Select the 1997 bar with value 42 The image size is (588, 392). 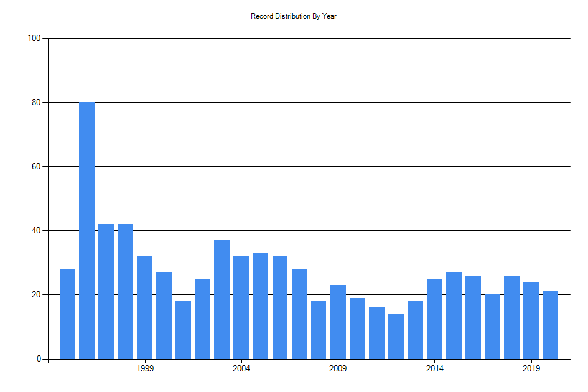pyautogui.click(x=106, y=291)
